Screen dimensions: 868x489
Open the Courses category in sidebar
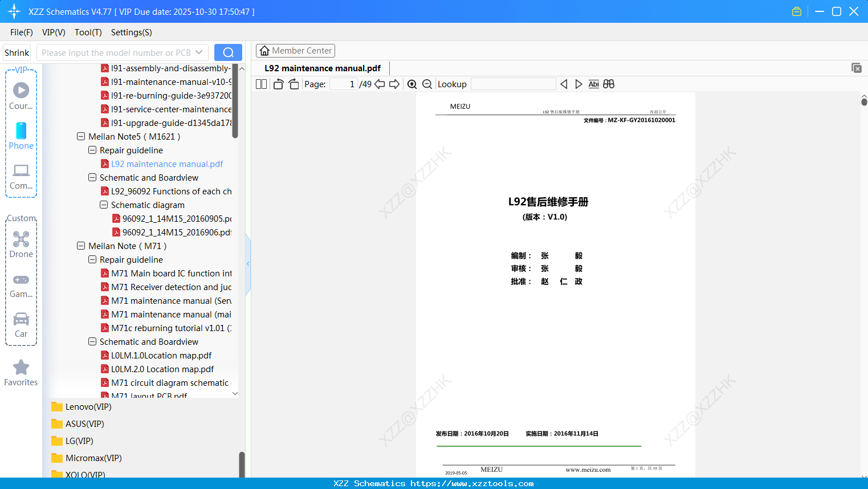21,96
